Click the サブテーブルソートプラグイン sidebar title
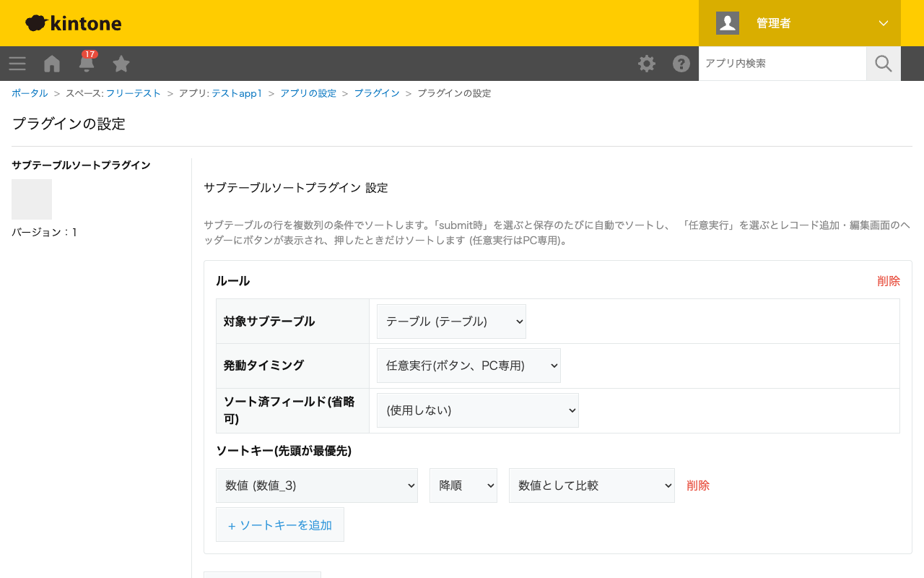This screenshot has width=924, height=578. (x=81, y=165)
